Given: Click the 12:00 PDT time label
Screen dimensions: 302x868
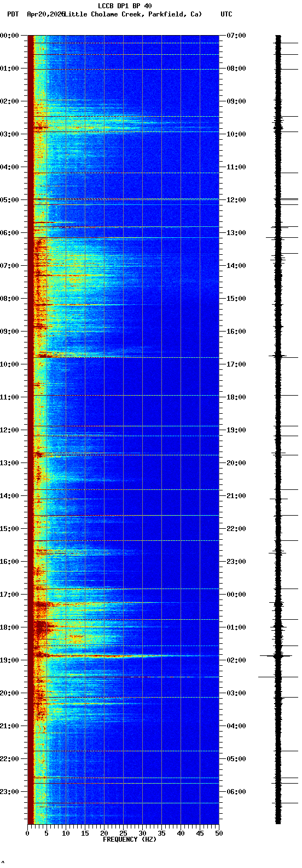Looking at the screenshot, I should [10, 430].
